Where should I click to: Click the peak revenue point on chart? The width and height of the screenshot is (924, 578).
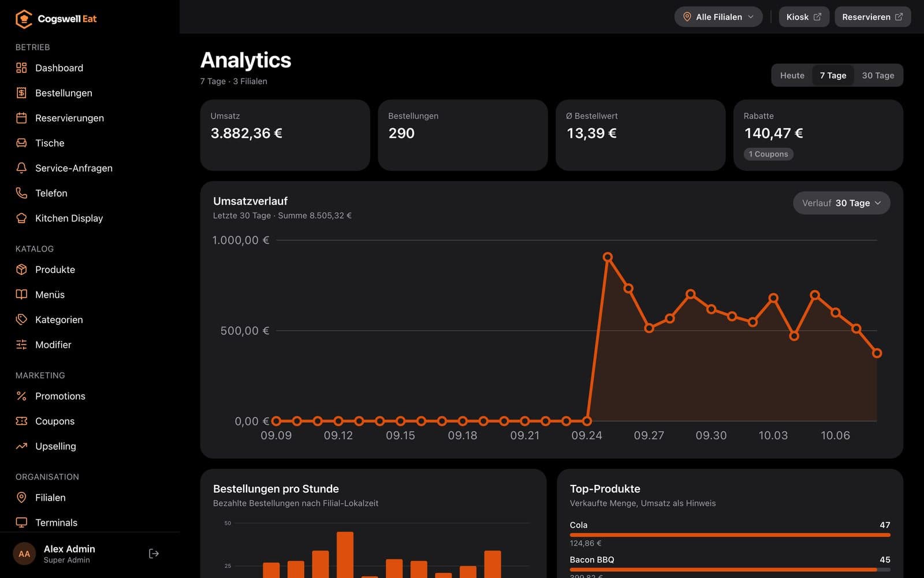tap(608, 257)
